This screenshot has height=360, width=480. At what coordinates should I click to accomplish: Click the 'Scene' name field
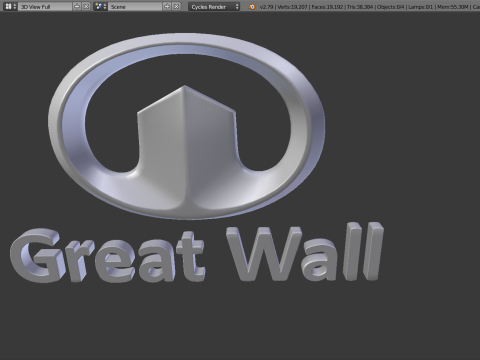click(135, 6)
